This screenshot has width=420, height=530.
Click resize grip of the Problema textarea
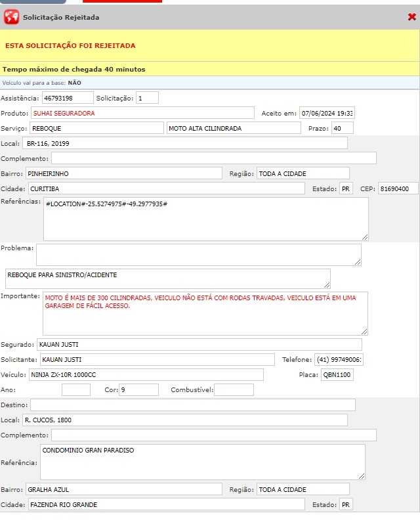357,261
